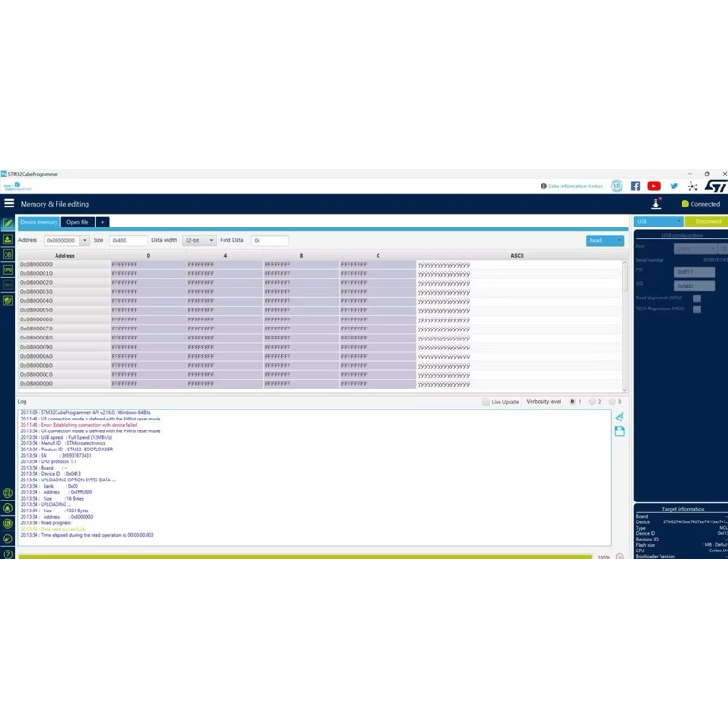
Task: Open the hamburger main menu
Action: point(9,204)
